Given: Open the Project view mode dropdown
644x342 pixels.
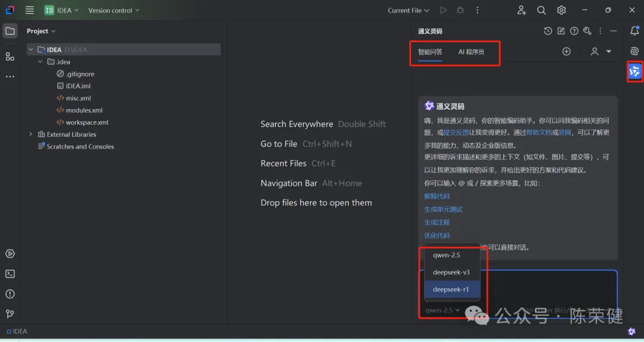Looking at the screenshot, I should pos(41,31).
